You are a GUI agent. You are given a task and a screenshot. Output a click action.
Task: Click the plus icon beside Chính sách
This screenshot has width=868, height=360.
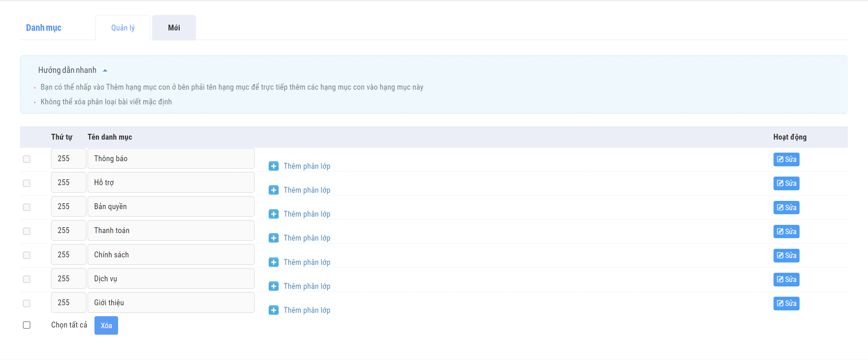[x=273, y=262]
